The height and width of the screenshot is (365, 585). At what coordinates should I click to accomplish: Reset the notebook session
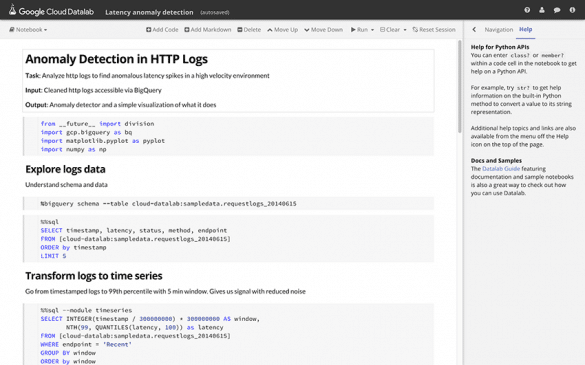point(434,29)
